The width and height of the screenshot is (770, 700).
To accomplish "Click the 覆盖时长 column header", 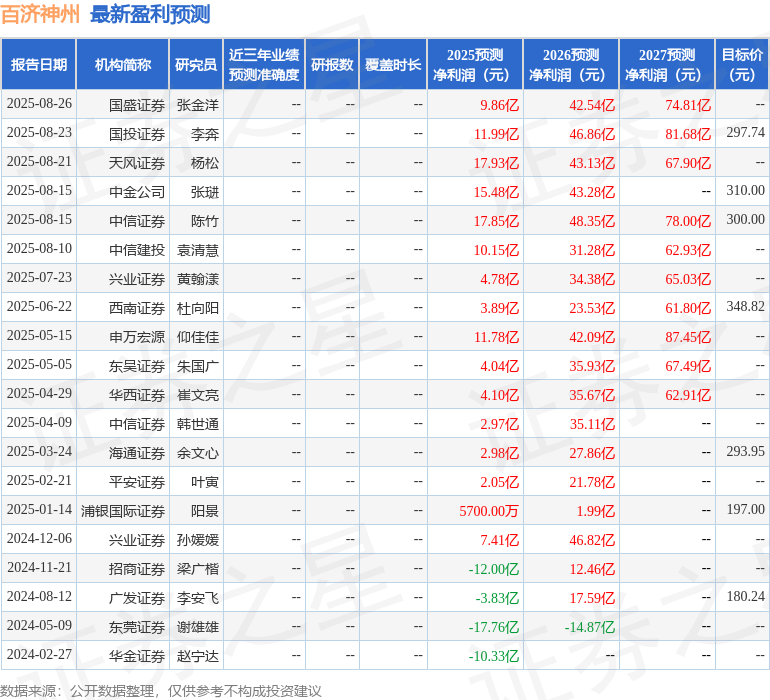I will click(393, 64).
